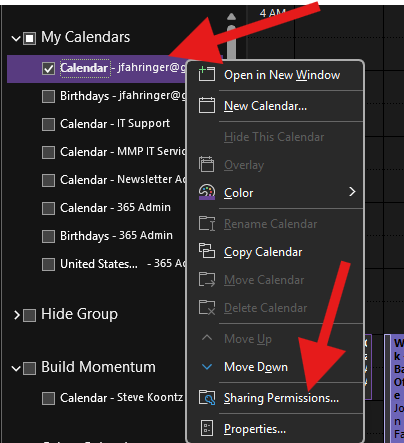Select Calendar - IT Support name
The width and height of the screenshot is (404, 443).
(115, 124)
